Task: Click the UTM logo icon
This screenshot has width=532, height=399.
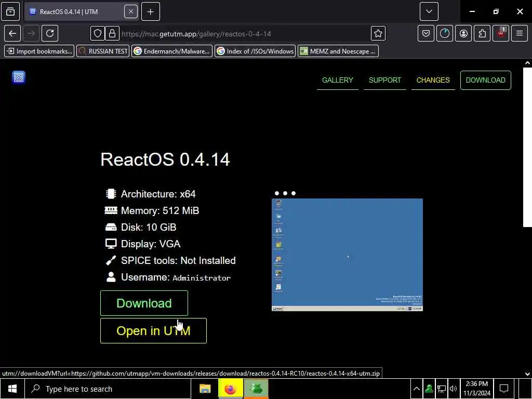Action: [19, 77]
